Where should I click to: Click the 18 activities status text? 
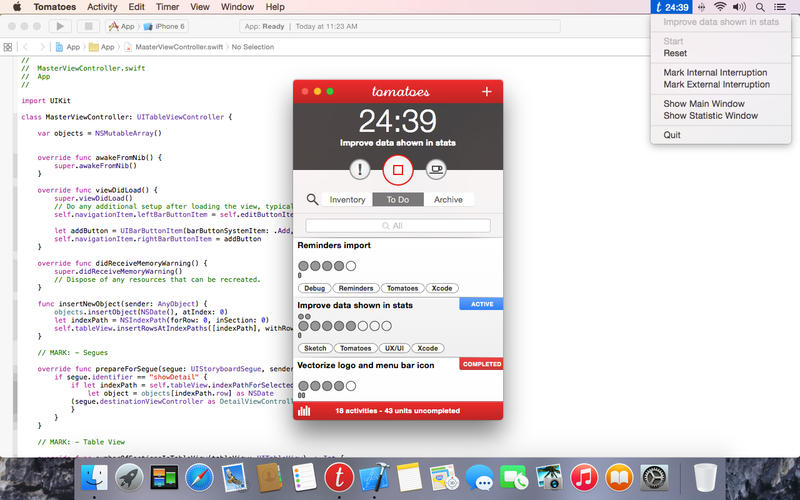tap(397, 411)
